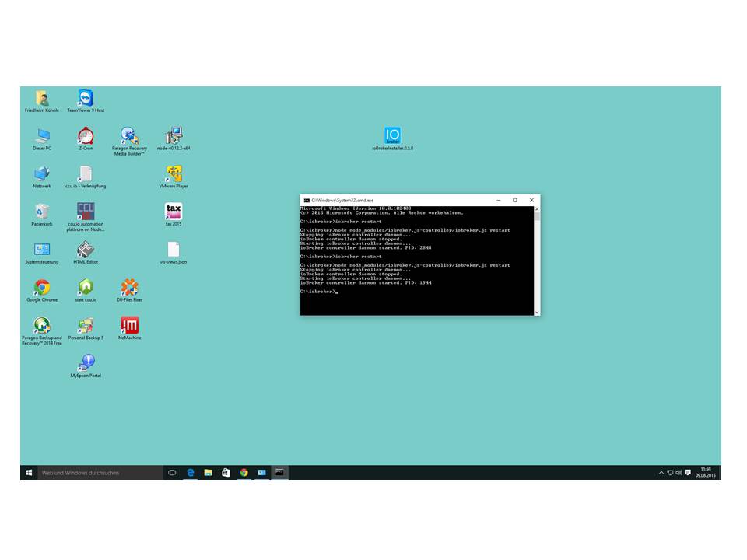This screenshot has width=747, height=560.
Task: Select Paragon Backup and Recovery 2014 icon
Action: coord(42,331)
